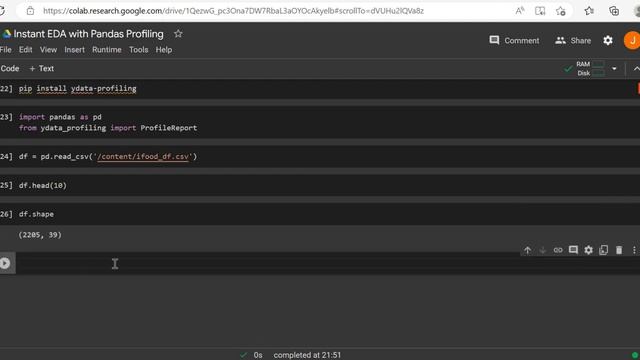Open more cell actions menu

634,250
